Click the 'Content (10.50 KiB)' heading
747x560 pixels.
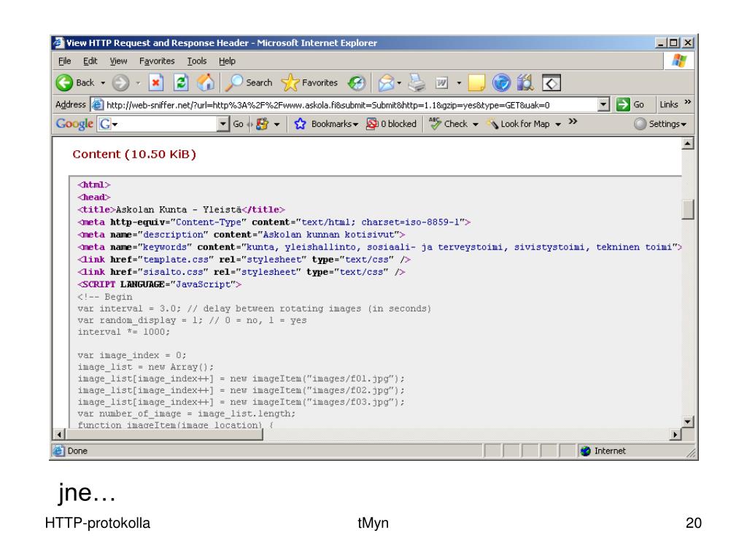pyautogui.click(x=134, y=155)
